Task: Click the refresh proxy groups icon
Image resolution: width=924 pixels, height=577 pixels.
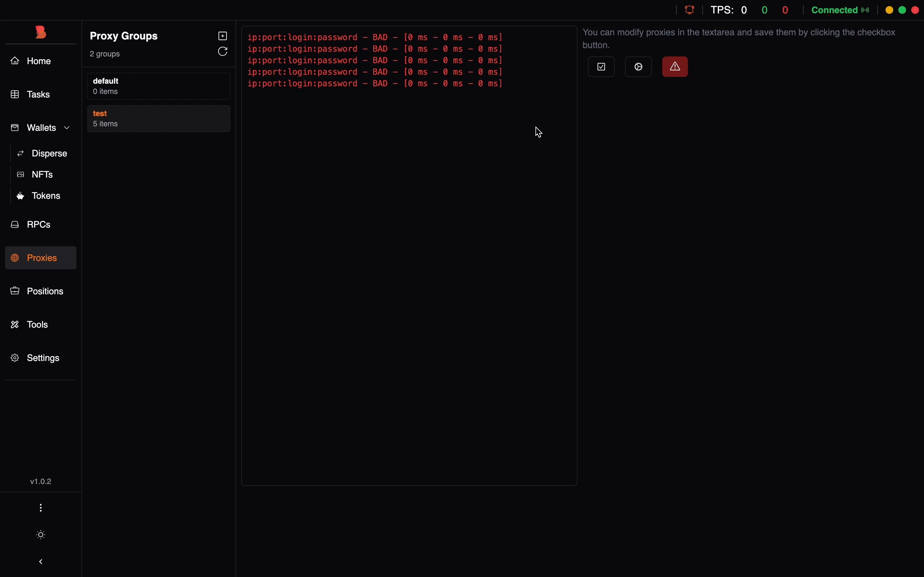Action: 223,52
